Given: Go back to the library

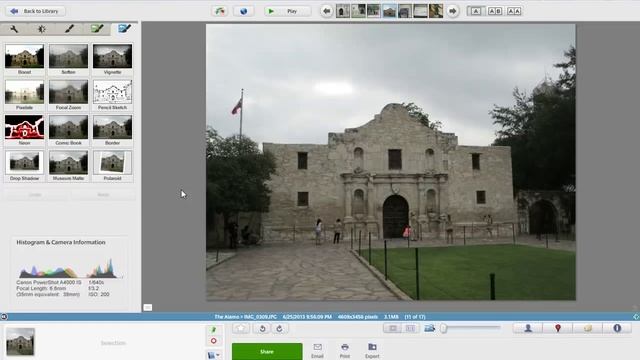Looking at the screenshot, I should (36, 11).
